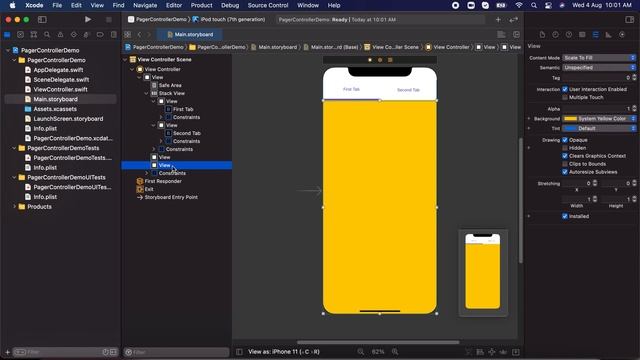Open the Issue navigator warning icon
640x360 pixels.
tap(60, 35)
